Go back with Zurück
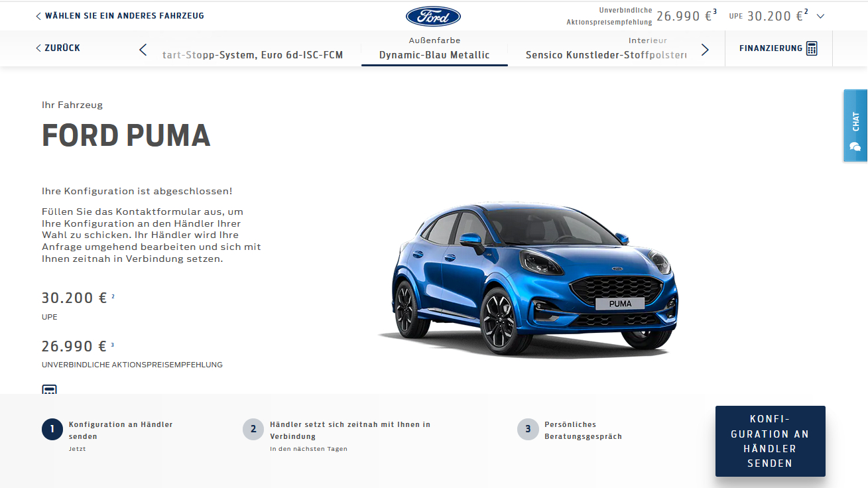This screenshot has width=868, height=488. click(x=58, y=48)
